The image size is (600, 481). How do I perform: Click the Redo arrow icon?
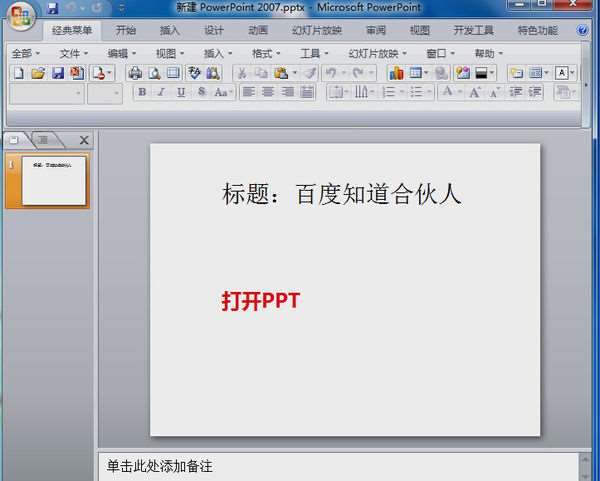[358, 73]
